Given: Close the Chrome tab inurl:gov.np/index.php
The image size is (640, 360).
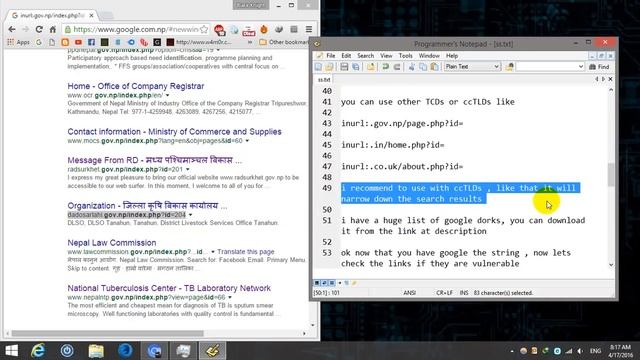Looking at the screenshot, I should click(x=91, y=15).
